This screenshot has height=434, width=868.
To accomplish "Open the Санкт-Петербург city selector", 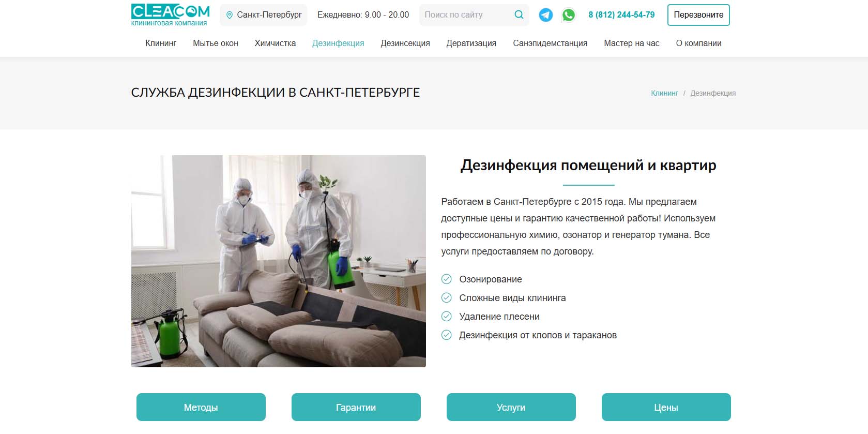I will coord(264,15).
